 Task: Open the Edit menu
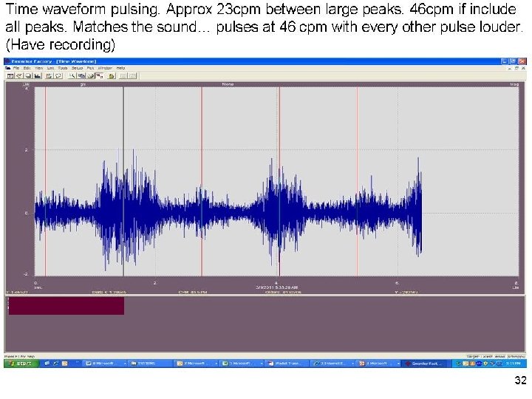(x=27, y=68)
